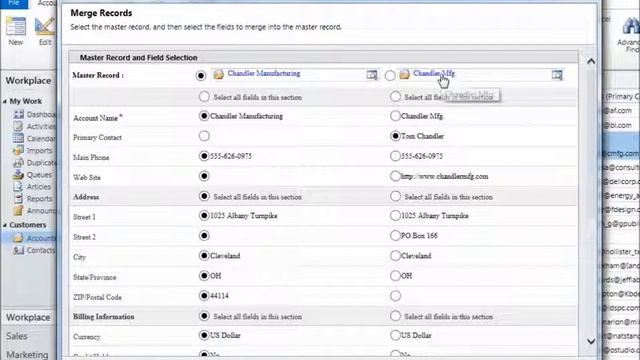Click the Duplicate Detection icon in sidebar

click(x=18, y=162)
